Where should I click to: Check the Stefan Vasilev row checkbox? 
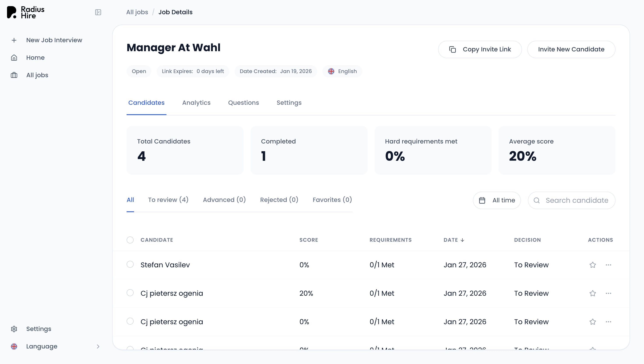(130, 264)
